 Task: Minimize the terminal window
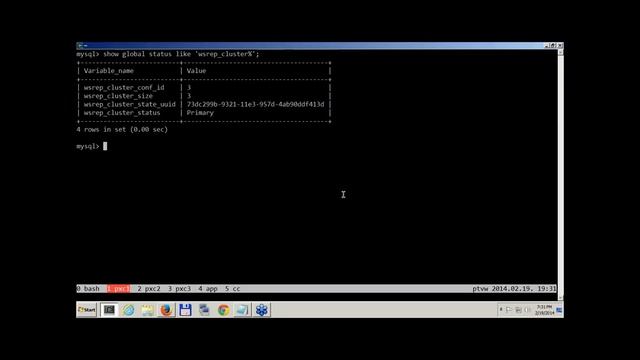(547, 45)
